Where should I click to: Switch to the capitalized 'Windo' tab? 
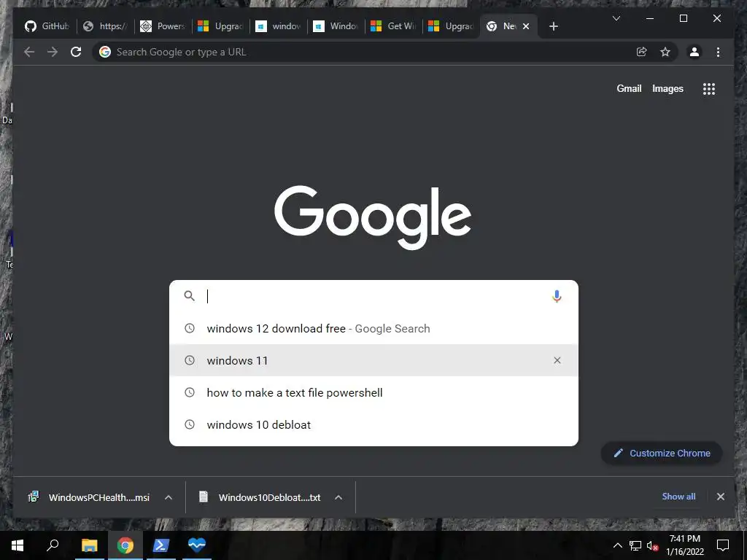336,26
